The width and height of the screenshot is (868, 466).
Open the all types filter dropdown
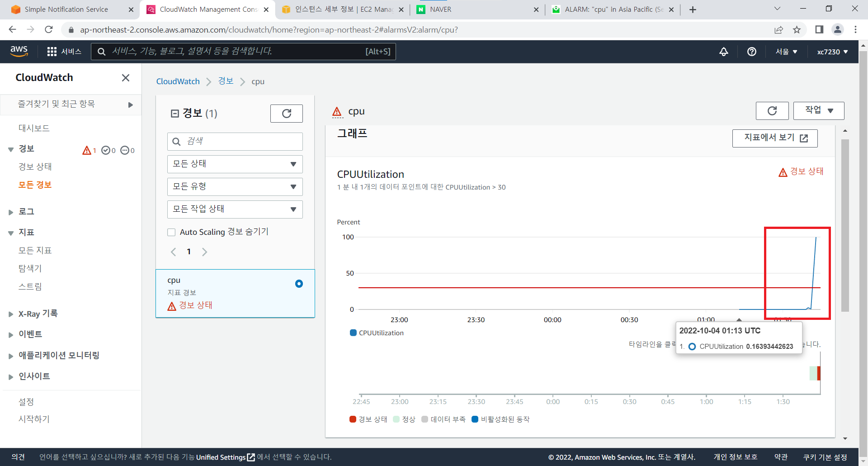(235, 187)
